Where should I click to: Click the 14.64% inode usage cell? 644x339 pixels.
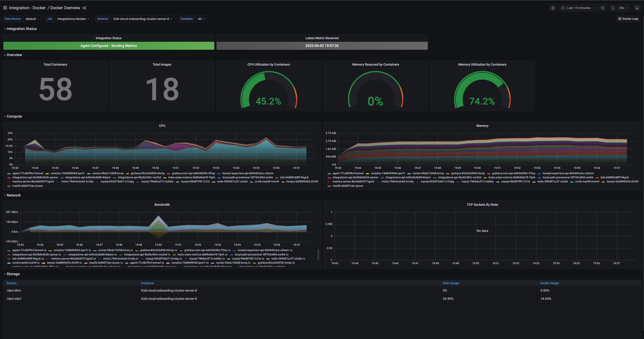tap(589, 299)
